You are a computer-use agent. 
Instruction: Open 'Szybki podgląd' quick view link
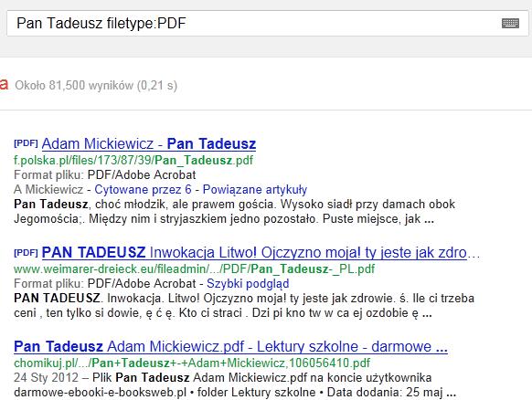248,284
